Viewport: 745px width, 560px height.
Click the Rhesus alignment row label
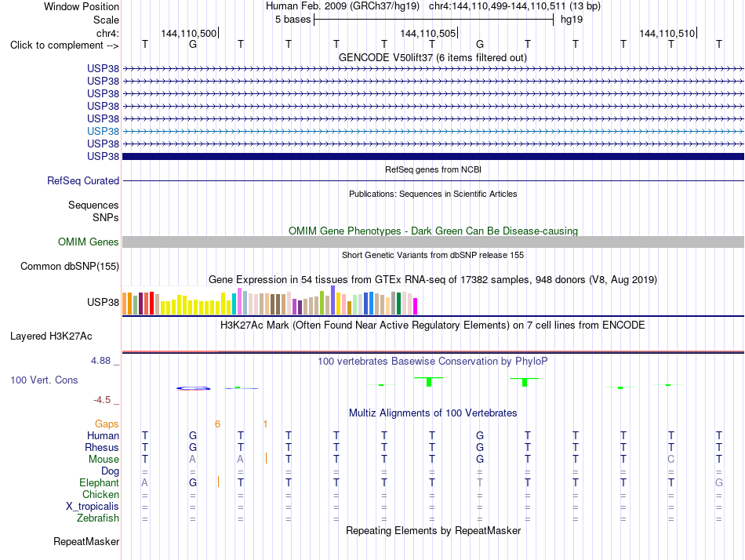pos(102,447)
